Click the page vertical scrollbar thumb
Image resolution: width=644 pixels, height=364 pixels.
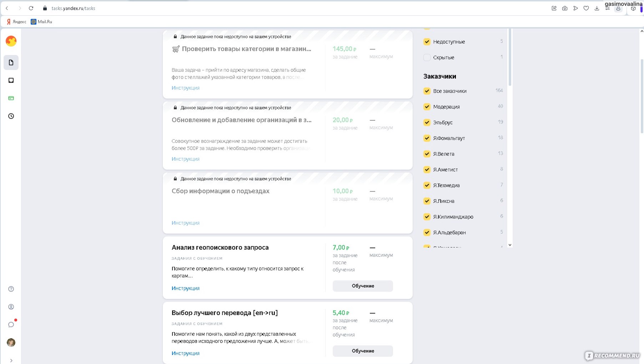point(642,96)
